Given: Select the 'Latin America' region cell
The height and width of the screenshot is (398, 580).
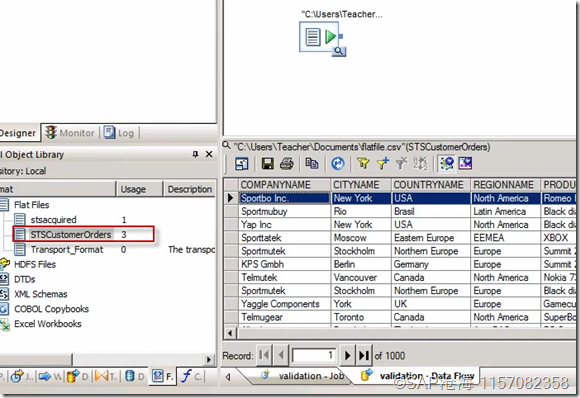Looking at the screenshot, I should coord(506,212).
